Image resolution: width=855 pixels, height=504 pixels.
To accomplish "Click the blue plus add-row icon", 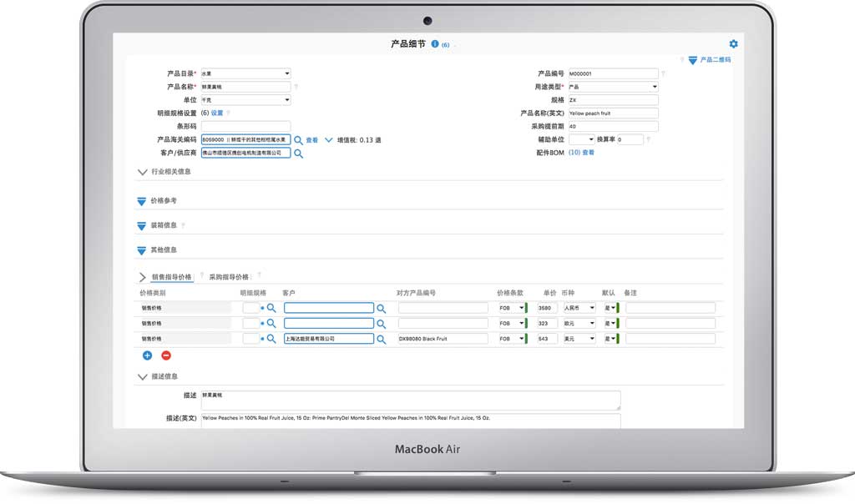I will [148, 355].
